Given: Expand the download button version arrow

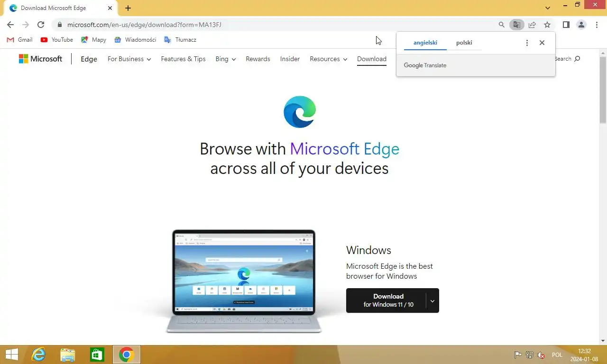Looking at the screenshot, I should coord(432,300).
